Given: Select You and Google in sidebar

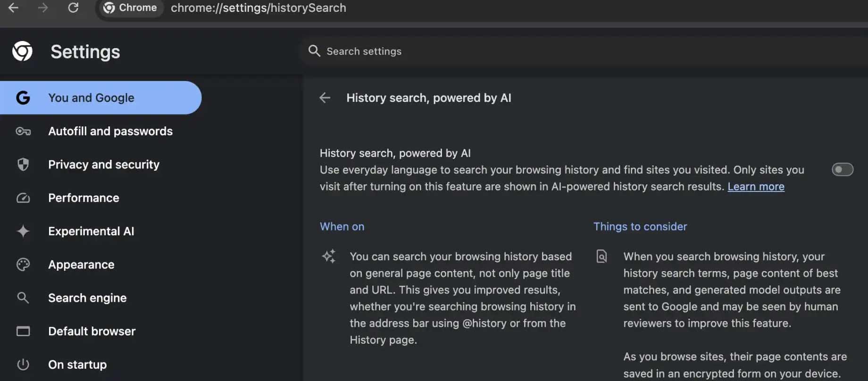Looking at the screenshot, I should click(100, 98).
